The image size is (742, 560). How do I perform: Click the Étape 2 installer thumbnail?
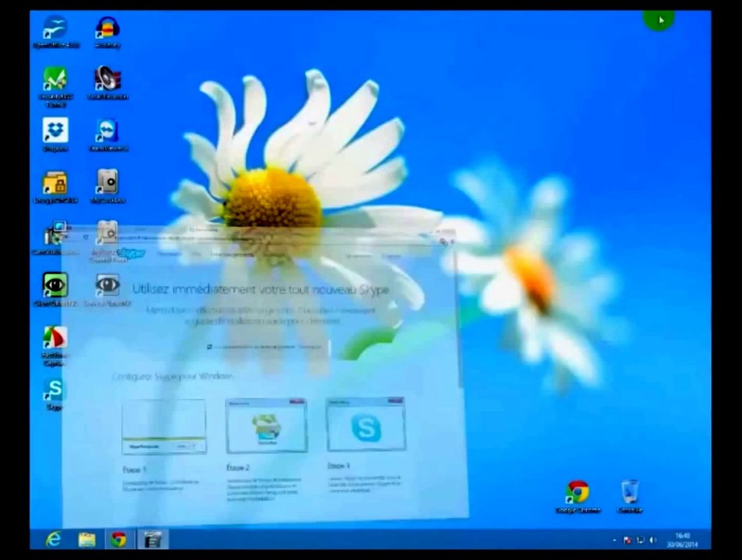point(267,425)
